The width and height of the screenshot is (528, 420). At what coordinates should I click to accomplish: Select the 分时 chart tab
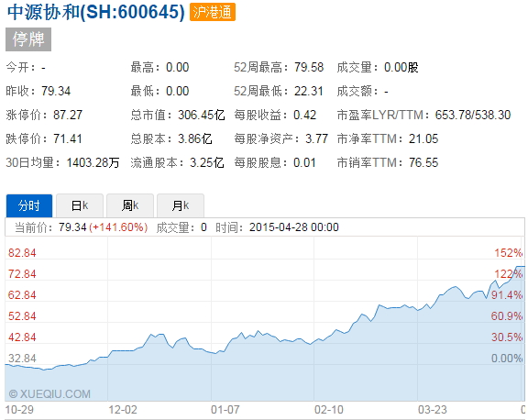(29, 205)
